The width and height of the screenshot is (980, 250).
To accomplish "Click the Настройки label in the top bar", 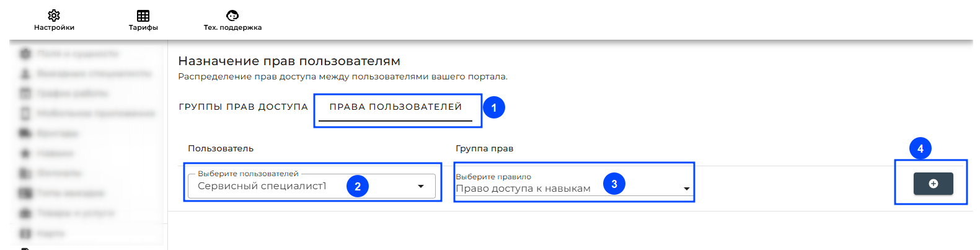I will (x=54, y=27).
